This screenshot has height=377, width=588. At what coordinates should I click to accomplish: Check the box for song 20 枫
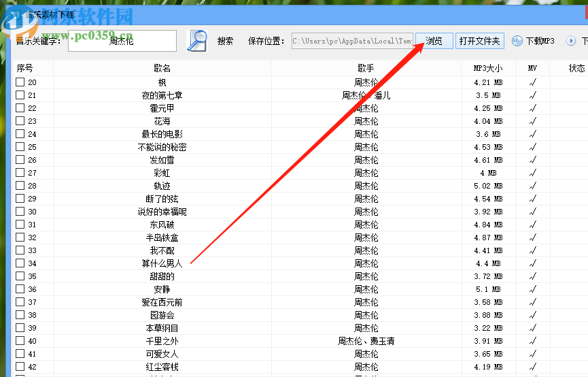pos(20,82)
